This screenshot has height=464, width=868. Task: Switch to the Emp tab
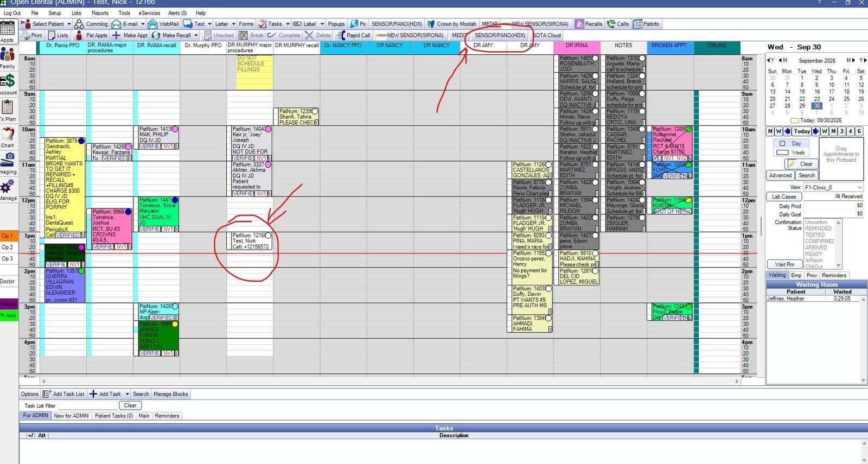pyautogui.click(x=796, y=275)
